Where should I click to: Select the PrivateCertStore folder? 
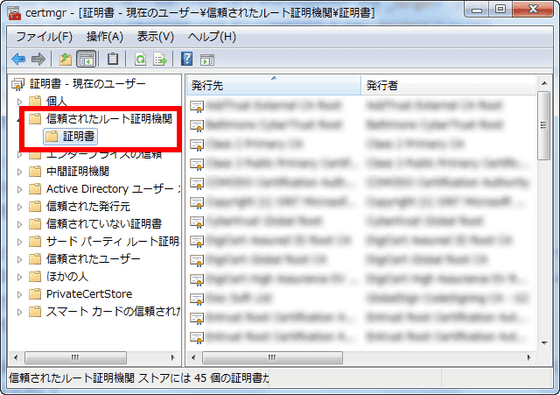pos(89,294)
